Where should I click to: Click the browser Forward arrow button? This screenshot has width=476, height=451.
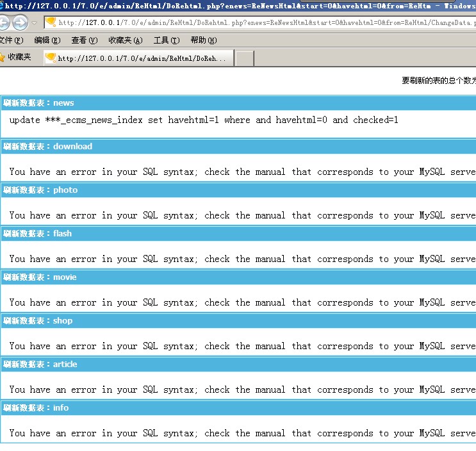(21, 22)
